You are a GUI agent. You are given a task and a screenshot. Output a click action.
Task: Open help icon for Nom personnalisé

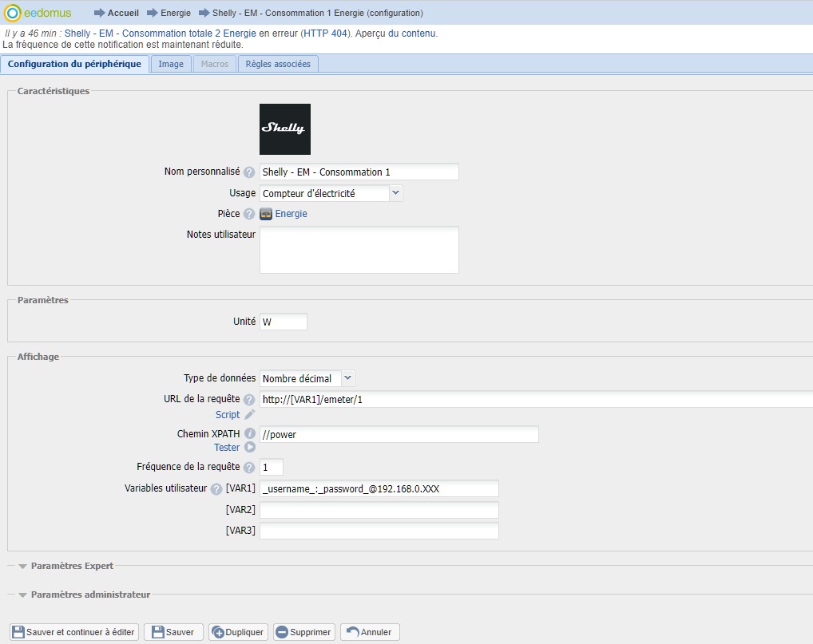point(249,172)
